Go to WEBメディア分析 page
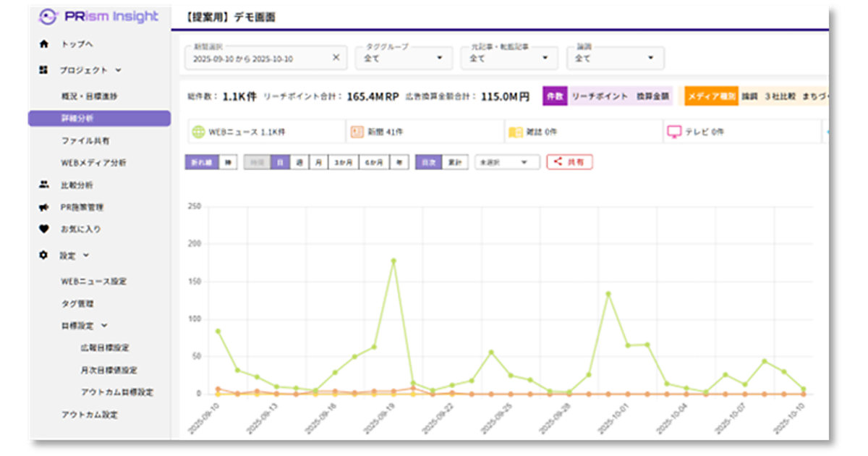868x456 pixels. click(x=93, y=163)
